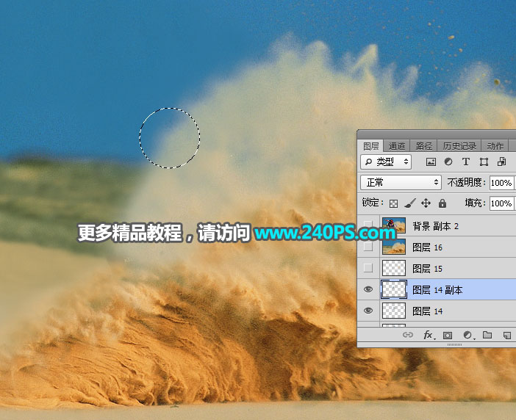Filter layers by smart object icon
Screen dimensions: 516x420
[x=501, y=162]
